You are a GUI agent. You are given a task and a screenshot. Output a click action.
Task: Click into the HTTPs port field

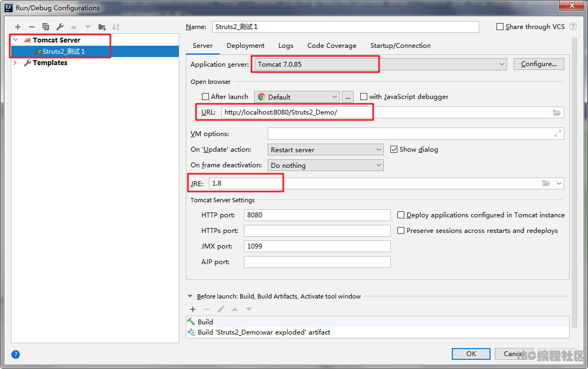317,231
